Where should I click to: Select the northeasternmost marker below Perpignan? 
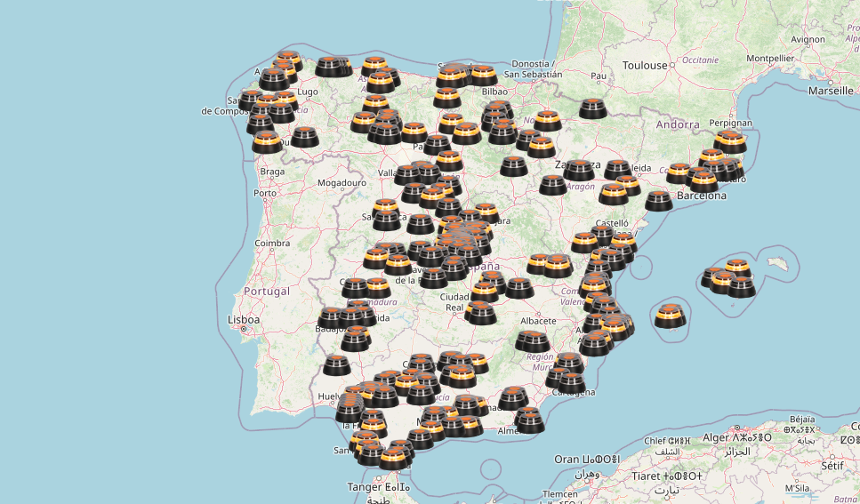(729, 140)
